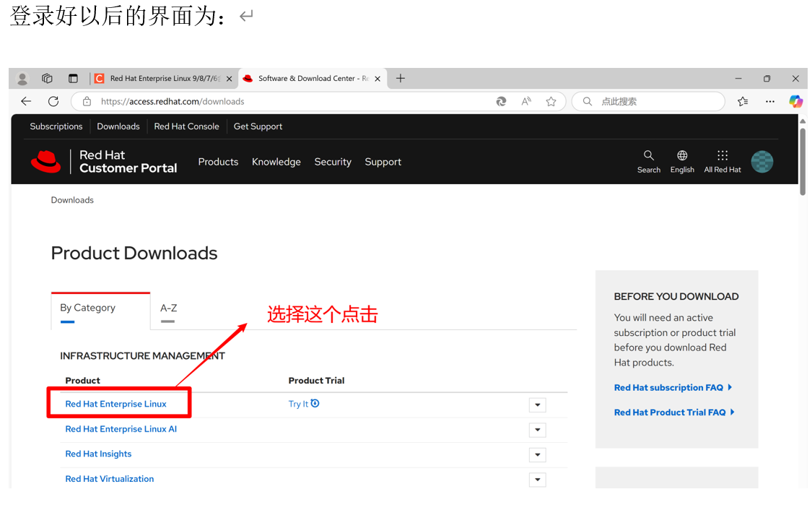Open the Red Hat Virtualization link
Viewport: 812px width, 523px height.
pos(109,478)
